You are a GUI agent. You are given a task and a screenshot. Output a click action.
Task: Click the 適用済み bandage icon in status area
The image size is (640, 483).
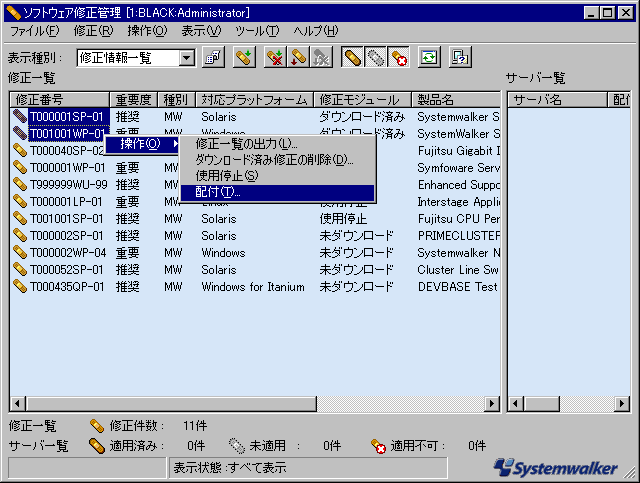point(97,445)
